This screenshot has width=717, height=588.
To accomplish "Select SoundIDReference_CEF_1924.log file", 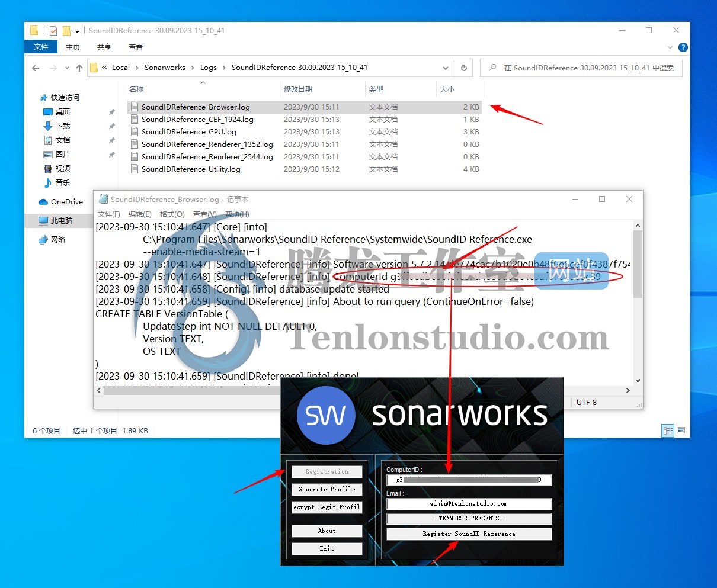I will click(x=304, y=120).
